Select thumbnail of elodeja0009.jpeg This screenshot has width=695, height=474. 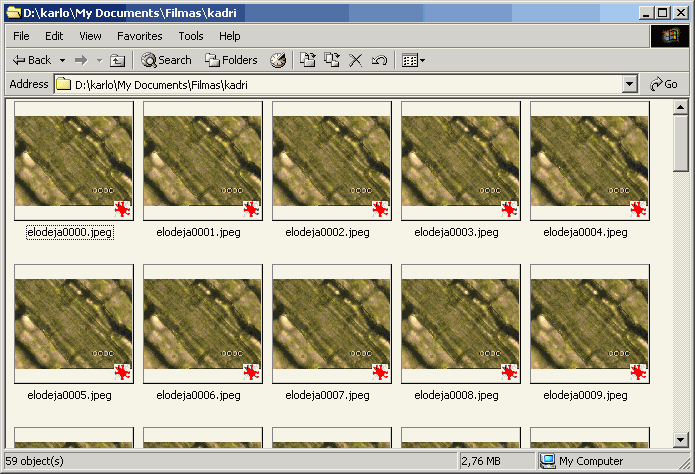590,324
